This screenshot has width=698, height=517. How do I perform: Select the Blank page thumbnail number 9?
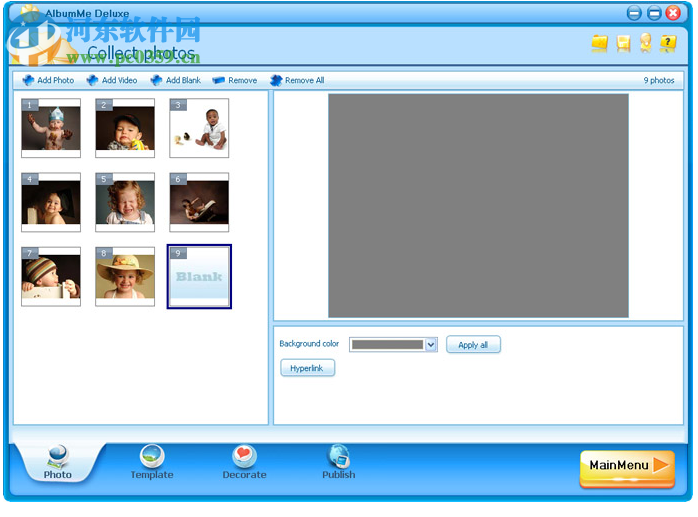(199, 277)
